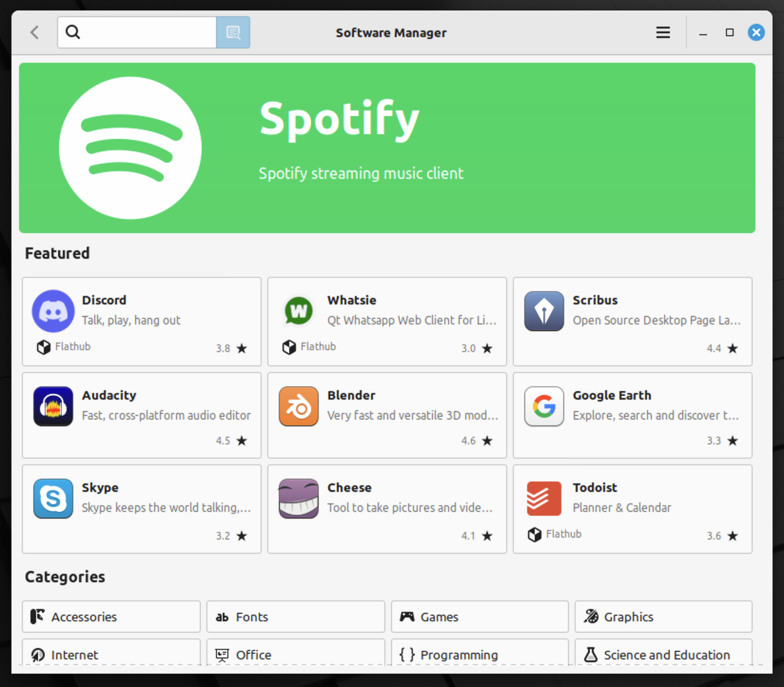784x687 pixels.
Task: Click the Games controller icon
Action: click(407, 617)
